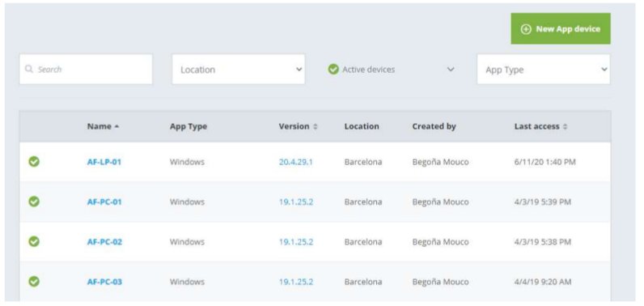The image size is (644, 306).
Task: Open the AF-PC-03 device link
Action: [104, 282]
